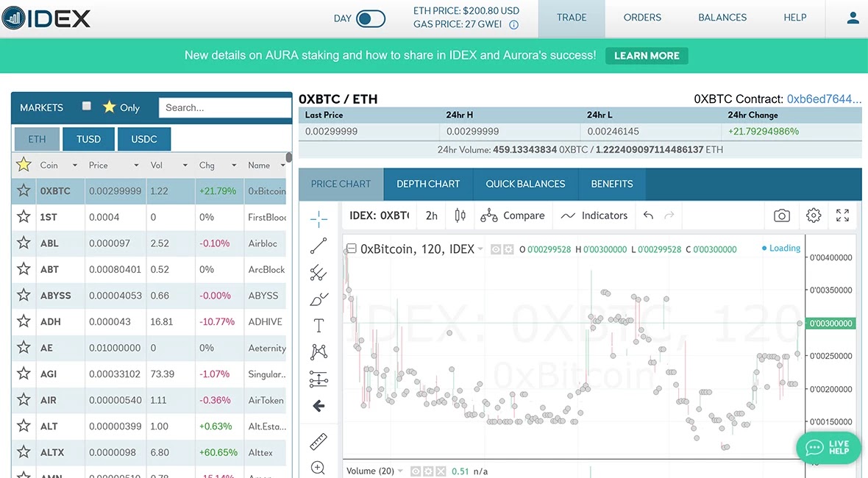Toggle star for ABL coin
This screenshot has height=478, width=868.
tap(24, 243)
